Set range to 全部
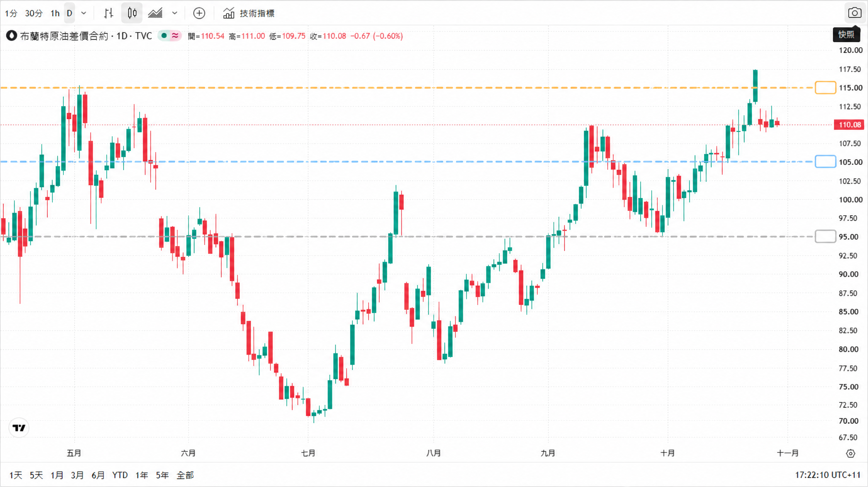Image resolution: width=868 pixels, height=487 pixels. click(x=185, y=475)
